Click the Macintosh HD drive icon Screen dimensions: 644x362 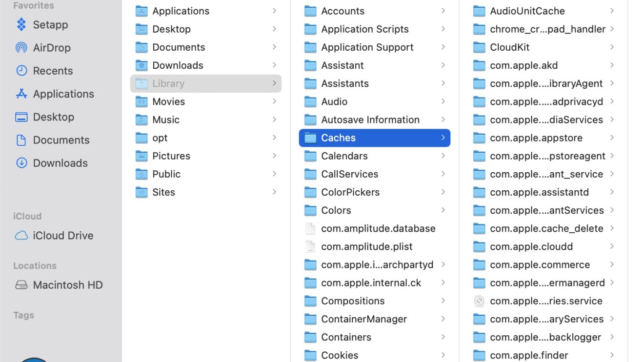point(21,285)
